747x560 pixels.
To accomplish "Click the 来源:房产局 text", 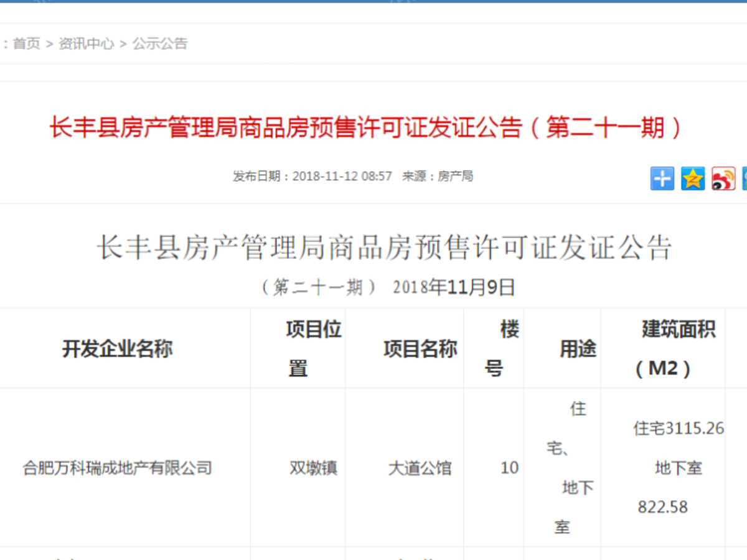I will tap(438, 176).
